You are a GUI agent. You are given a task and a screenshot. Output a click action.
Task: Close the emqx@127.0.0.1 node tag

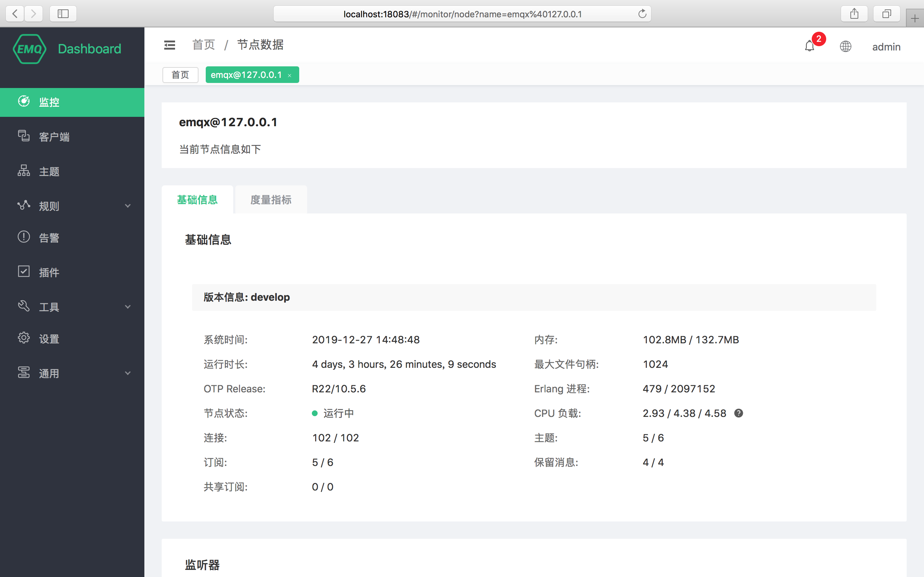pyautogui.click(x=290, y=75)
